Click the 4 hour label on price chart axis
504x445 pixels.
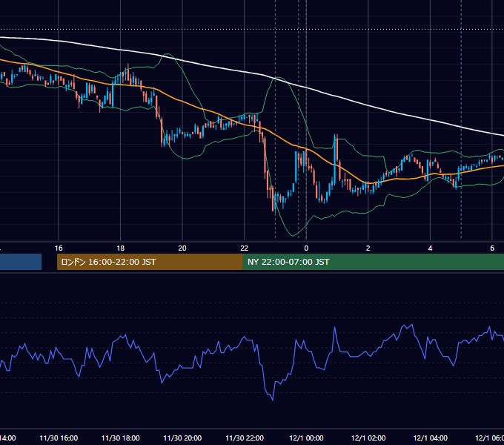[x=430, y=248]
